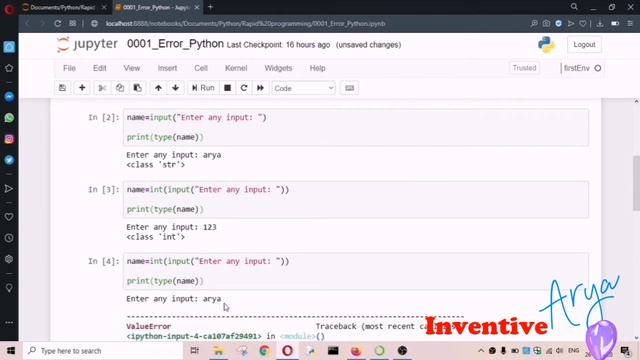
Task: Click output text "<class 'str'>"
Action: 156,165
